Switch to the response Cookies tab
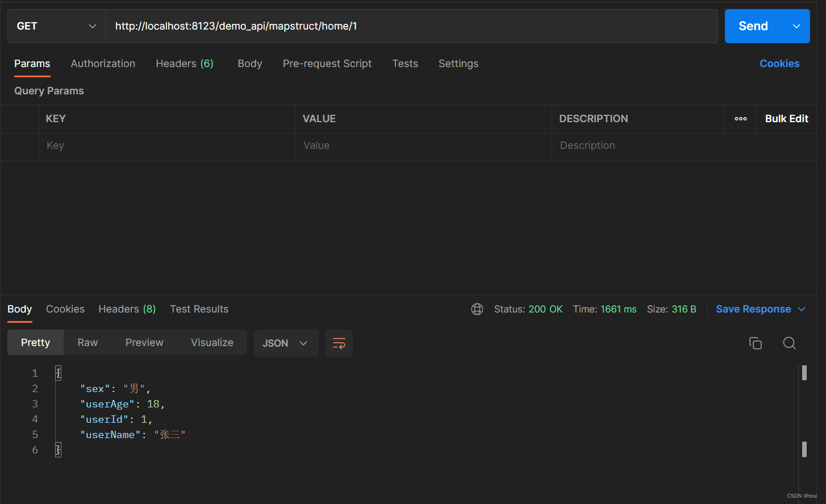The width and height of the screenshot is (826, 504). [65, 309]
